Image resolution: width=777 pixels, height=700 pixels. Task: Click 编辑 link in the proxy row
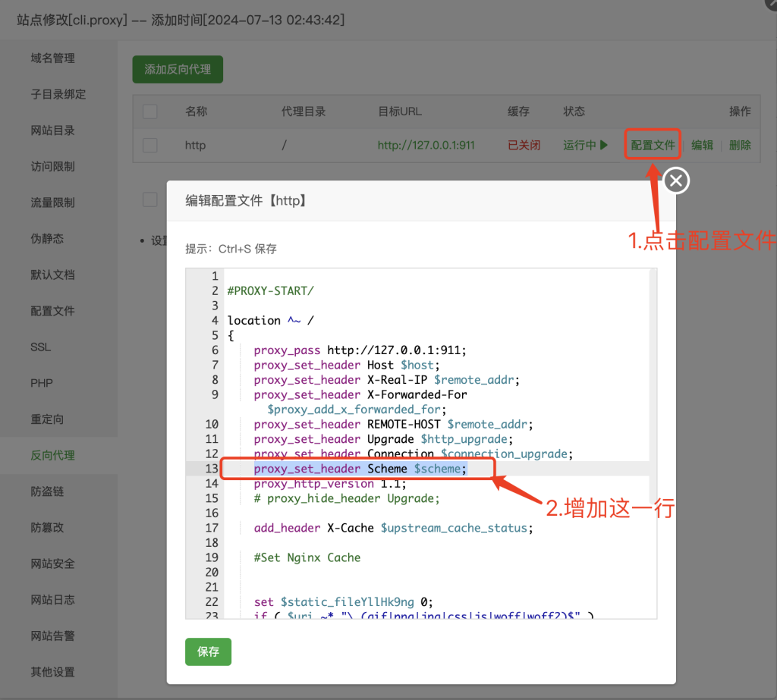pyautogui.click(x=702, y=145)
